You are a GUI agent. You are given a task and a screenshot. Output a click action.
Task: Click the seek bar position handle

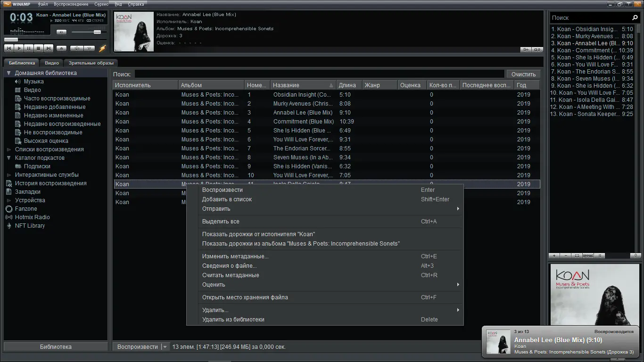pos(11,40)
